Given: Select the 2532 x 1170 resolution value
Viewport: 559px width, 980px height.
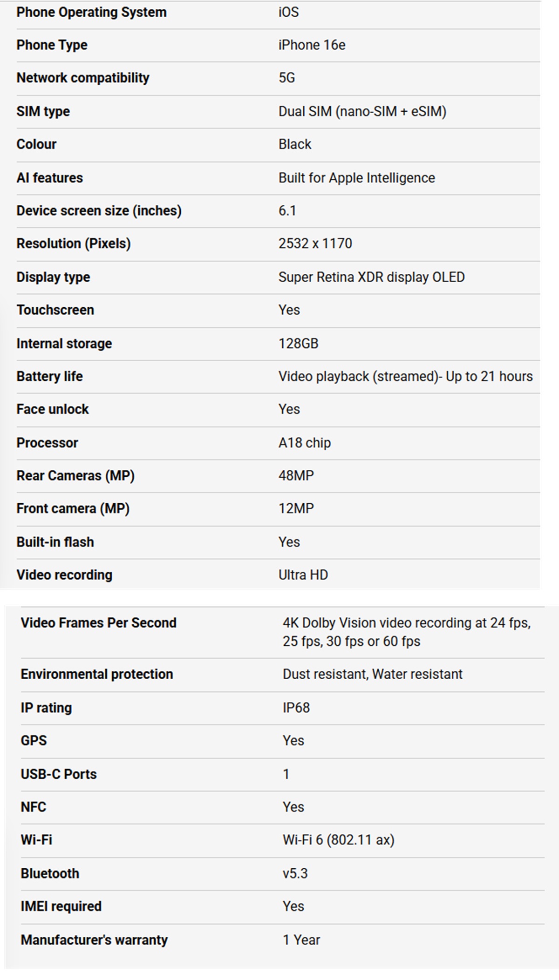Looking at the screenshot, I should coord(315,243).
